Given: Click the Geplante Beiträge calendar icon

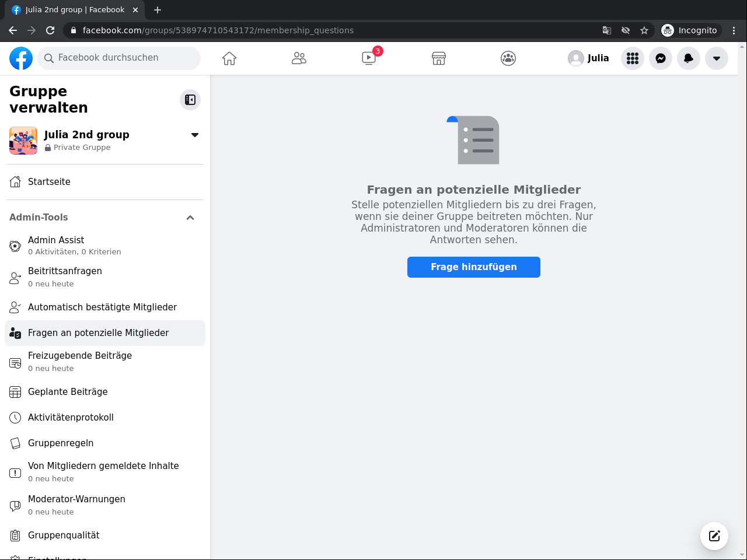Looking at the screenshot, I should tap(15, 392).
